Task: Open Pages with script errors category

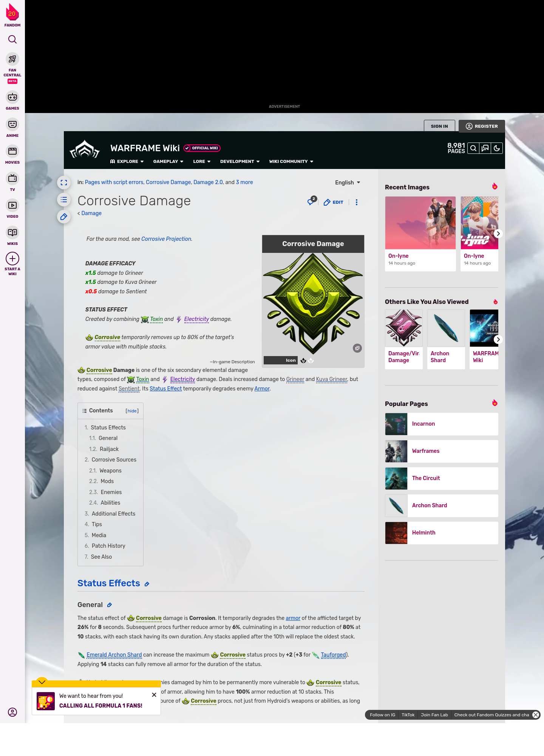Action: [x=114, y=182]
